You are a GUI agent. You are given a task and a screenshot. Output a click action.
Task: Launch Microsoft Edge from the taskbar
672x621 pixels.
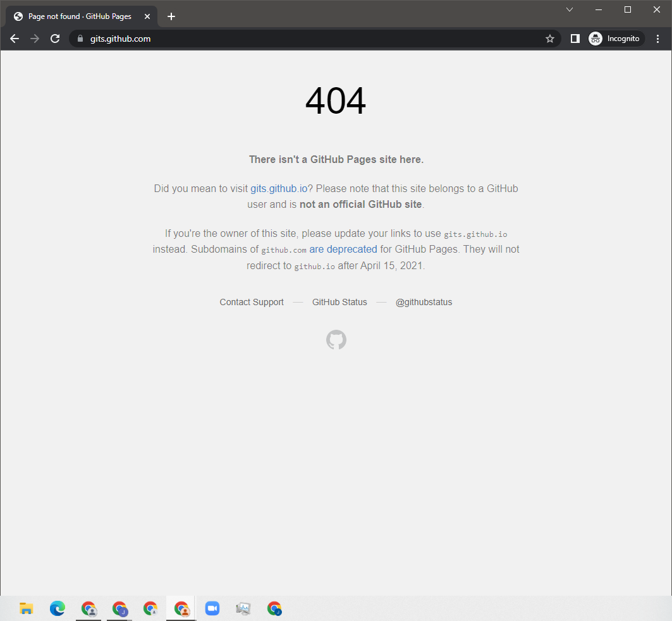[x=58, y=608]
